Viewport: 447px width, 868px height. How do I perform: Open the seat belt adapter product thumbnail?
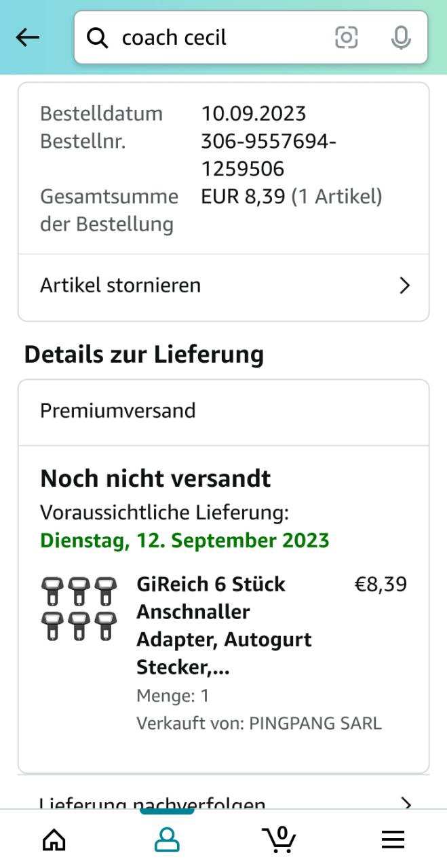click(78, 608)
